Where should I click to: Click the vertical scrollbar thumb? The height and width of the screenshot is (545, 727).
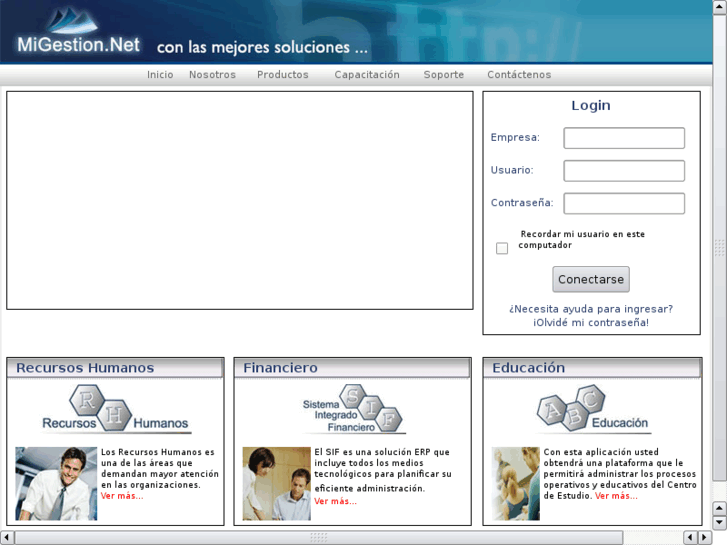pos(720,248)
